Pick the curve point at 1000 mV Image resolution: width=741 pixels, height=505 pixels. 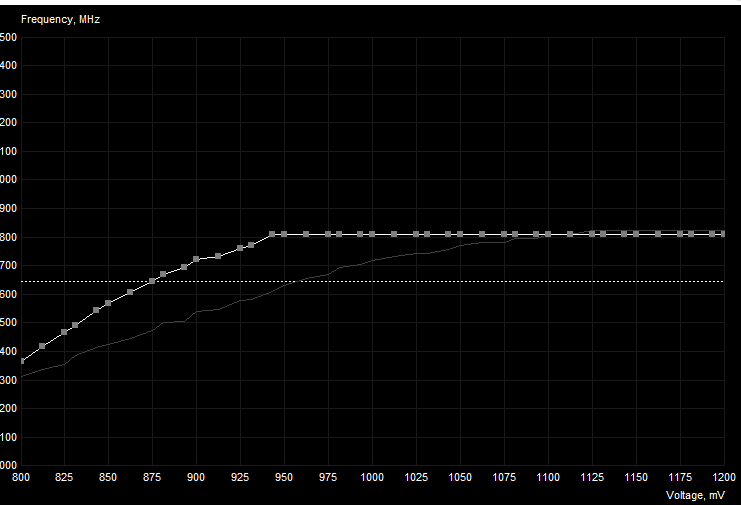(x=372, y=234)
